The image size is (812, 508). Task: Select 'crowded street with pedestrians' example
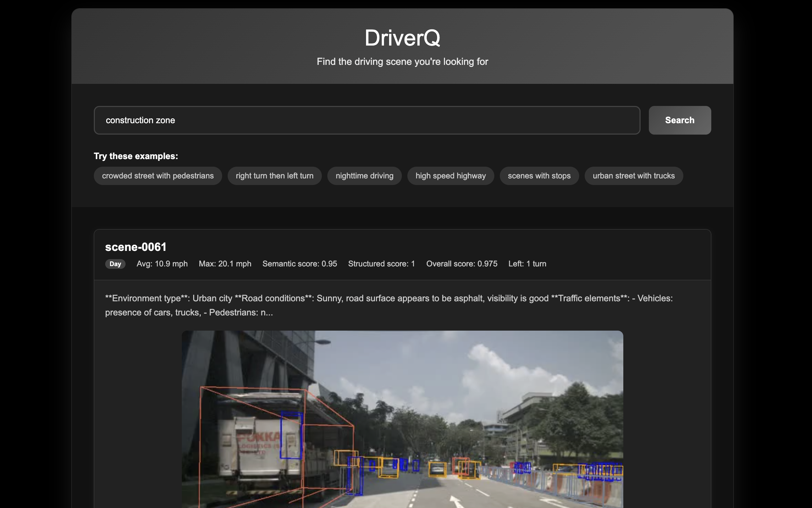(158, 176)
